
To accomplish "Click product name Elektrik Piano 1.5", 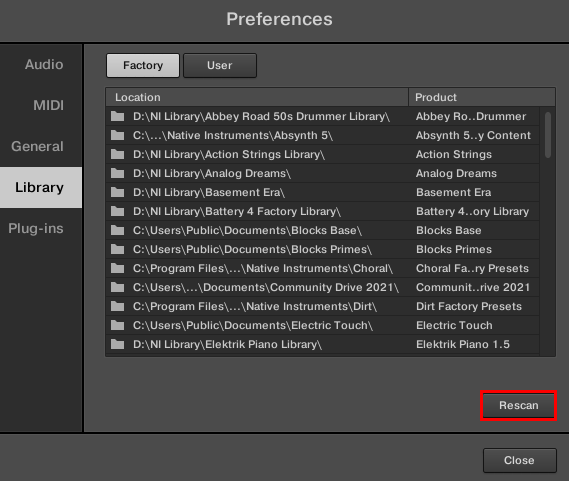I will click(463, 344).
